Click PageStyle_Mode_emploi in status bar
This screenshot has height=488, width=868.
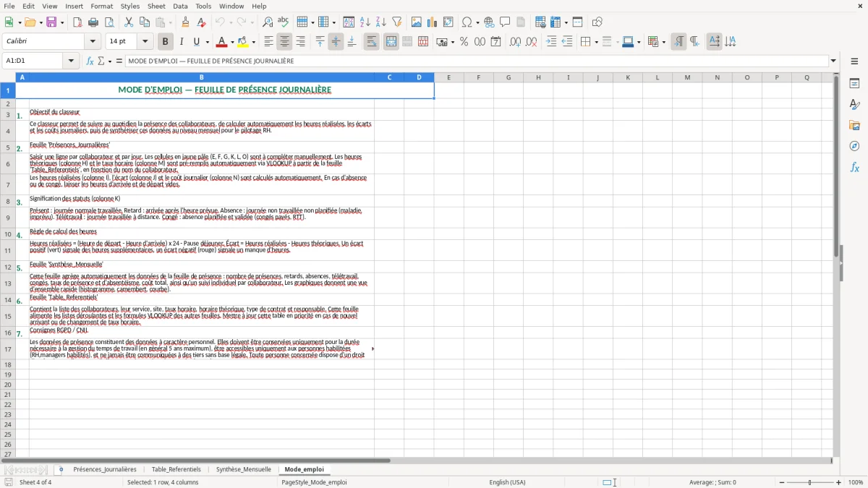coord(314,482)
